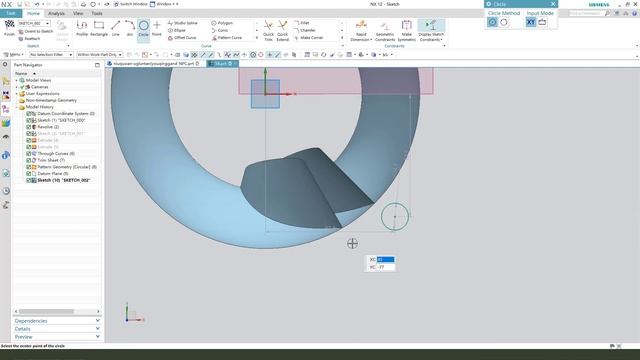The height and width of the screenshot is (360, 640).
Task: Toggle the Display Sketch Constraints button
Action: (431, 31)
